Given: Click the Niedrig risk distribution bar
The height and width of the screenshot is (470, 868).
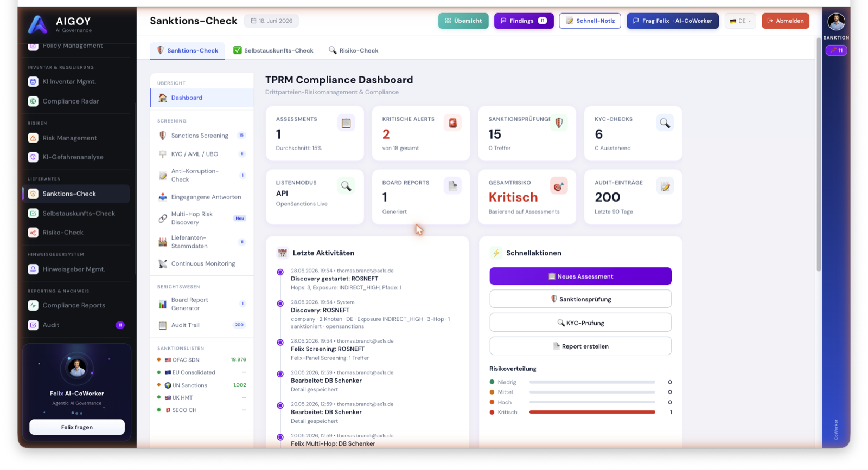Looking at the screenshot, I should tap(592, 383).
